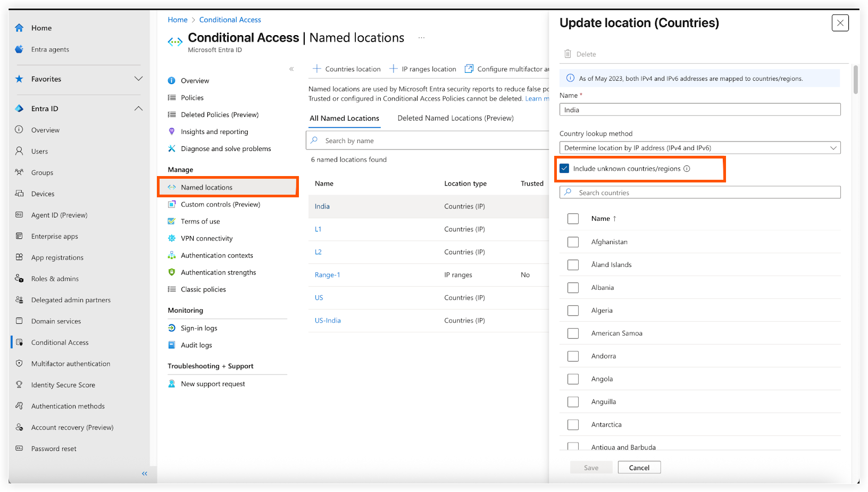Open the US-India named location
This screenshot has width=868, height=492.
click(328, 320)
